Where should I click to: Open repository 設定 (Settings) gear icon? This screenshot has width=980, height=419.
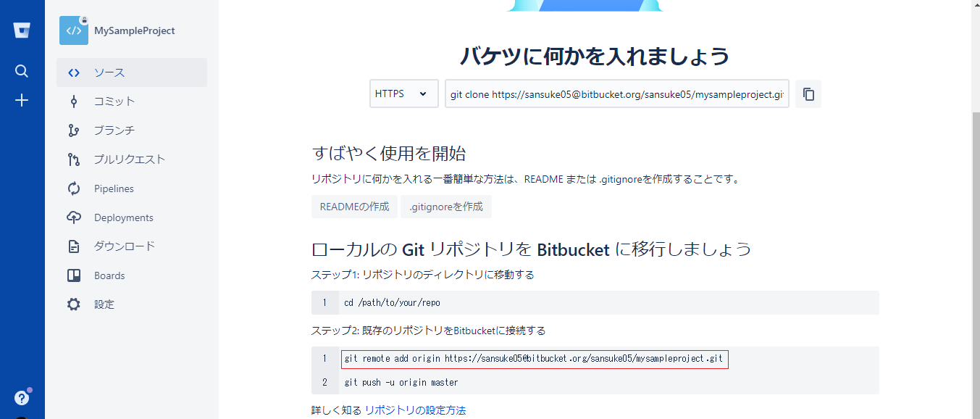[73, 304]
